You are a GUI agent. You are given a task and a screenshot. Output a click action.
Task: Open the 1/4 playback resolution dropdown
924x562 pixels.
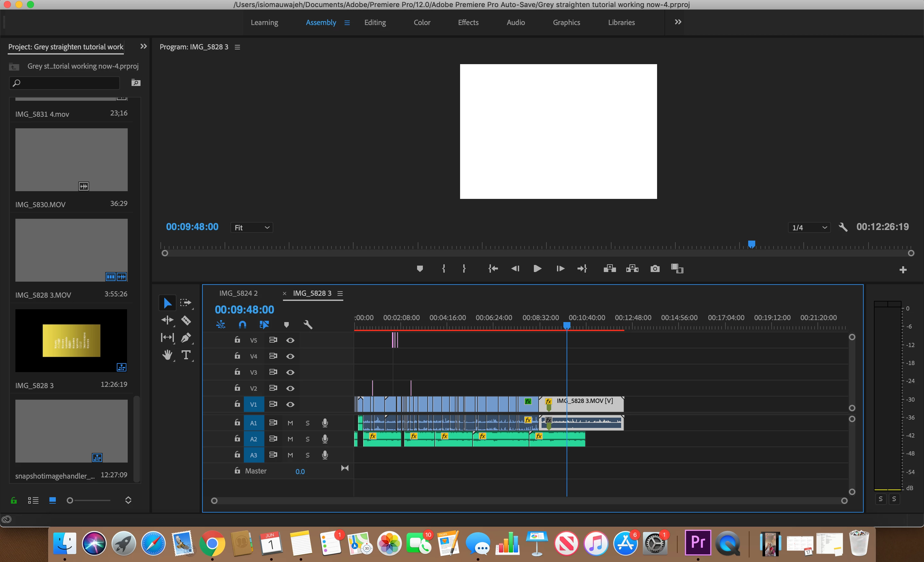(x=809, y=227)
